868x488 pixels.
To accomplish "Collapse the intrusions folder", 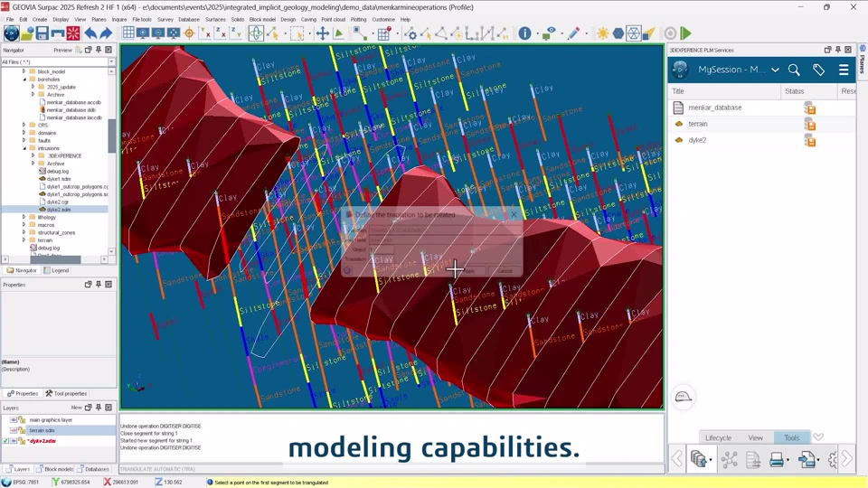I will tap(24, 148).
